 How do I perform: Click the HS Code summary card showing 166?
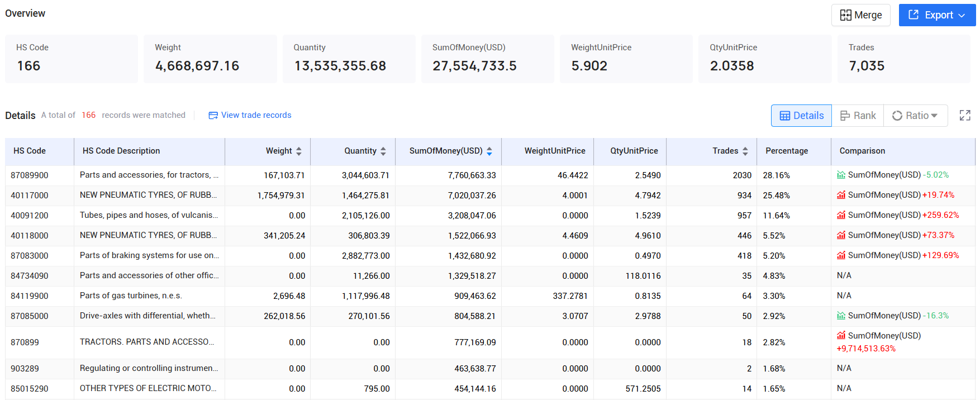pos(72,59)
